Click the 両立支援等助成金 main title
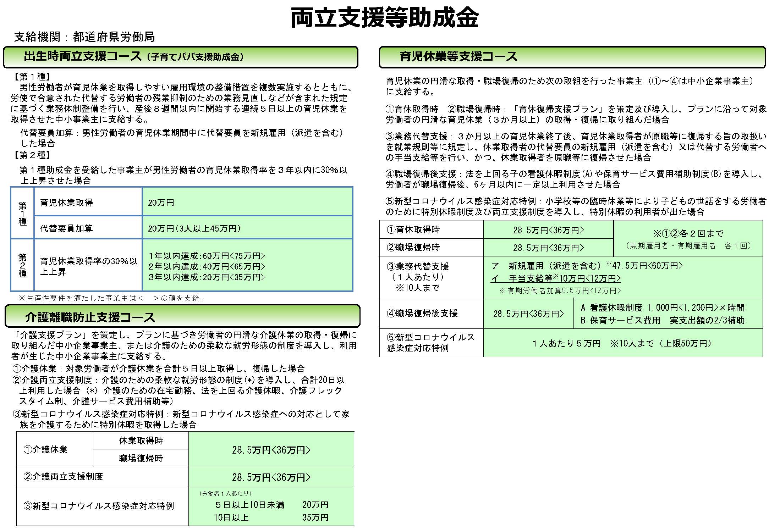 pyautogui.click(x=385, y=18)
